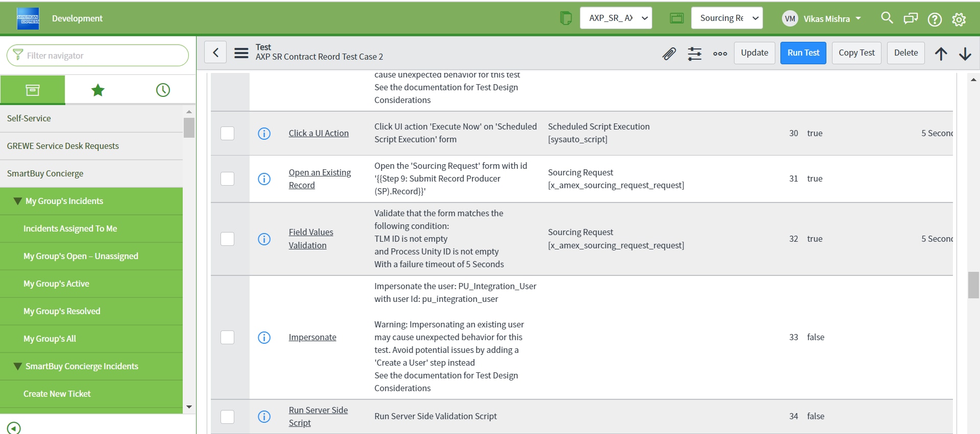Open the Connect chat sidebar icon
980x434 pixels.
(911, 19)
